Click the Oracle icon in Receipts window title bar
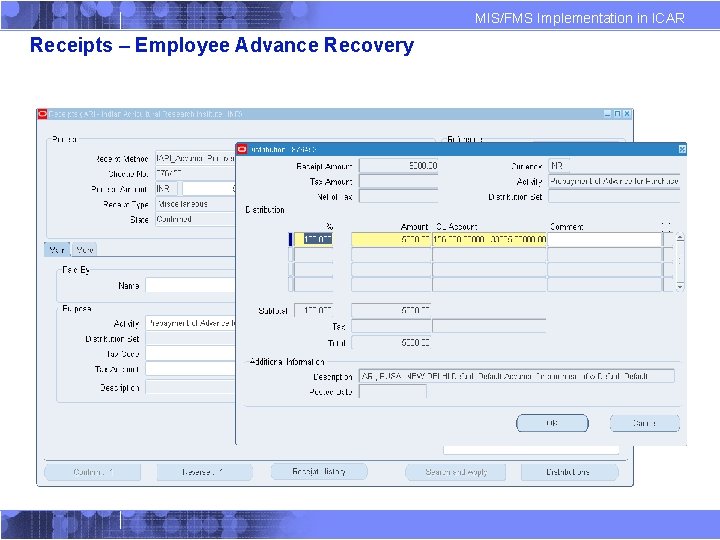 42,114
